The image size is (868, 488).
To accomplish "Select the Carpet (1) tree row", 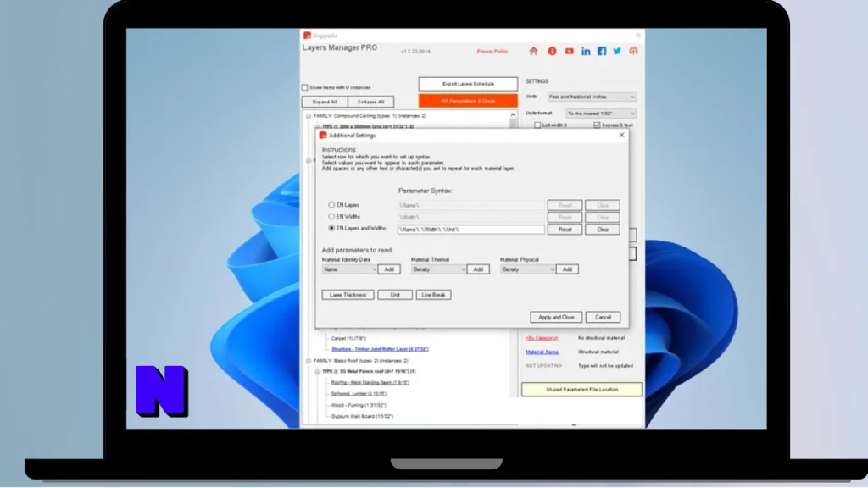I will [x=348, y=338].
